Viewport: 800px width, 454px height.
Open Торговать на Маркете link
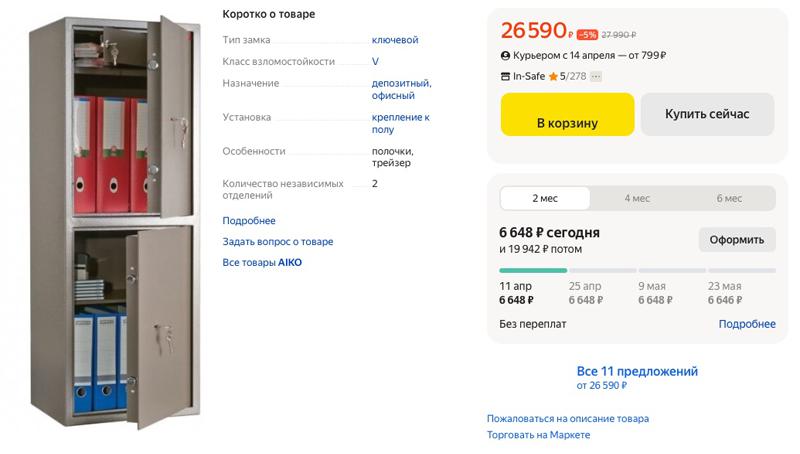coord(538,435)
